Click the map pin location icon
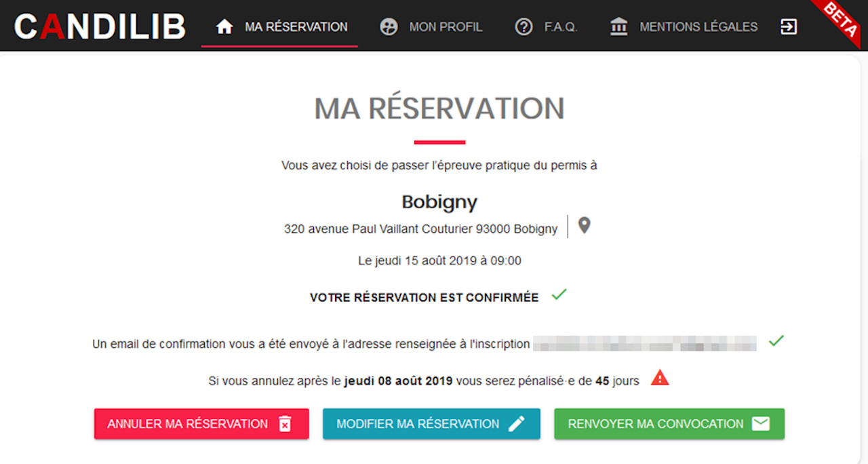The height and width of the screenshot is (464, 868). 584,226
